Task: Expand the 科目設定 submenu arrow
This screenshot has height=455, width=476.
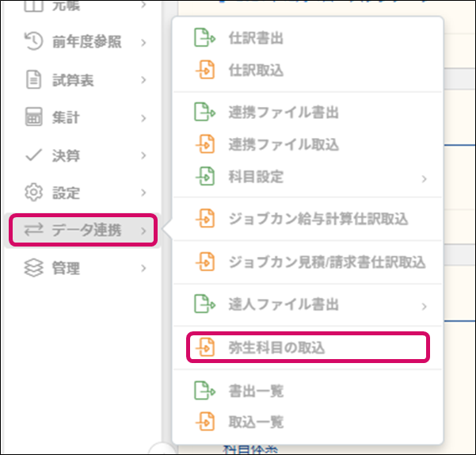Action: [x=425, y=178]
